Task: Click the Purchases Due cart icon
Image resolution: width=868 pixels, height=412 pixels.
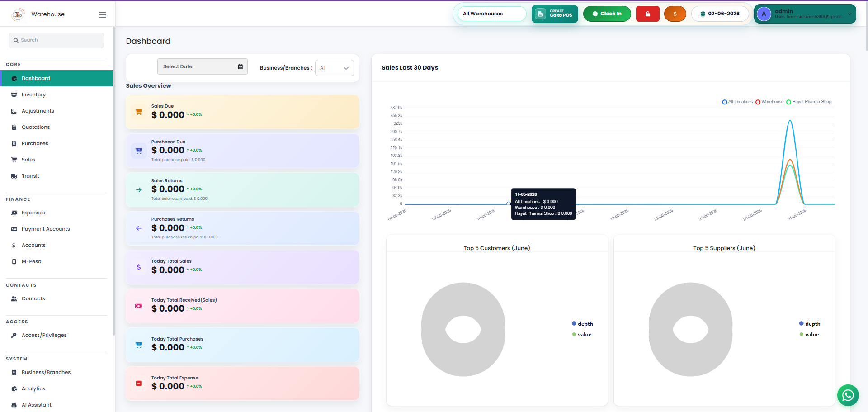Action: 139,151
